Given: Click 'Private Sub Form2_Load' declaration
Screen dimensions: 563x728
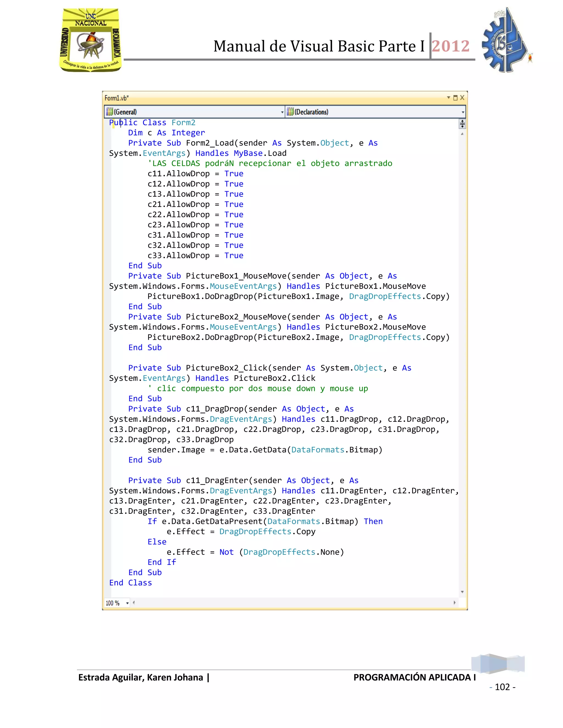Looking at the screenshot, I should click(x=253, y=143).
